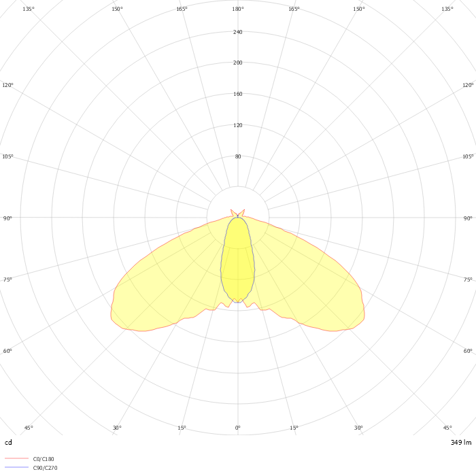The width and height of the screenshot is (476, 476).
Task: Click the red C0/C180 legend line swatch
Action: click(17, 458)
